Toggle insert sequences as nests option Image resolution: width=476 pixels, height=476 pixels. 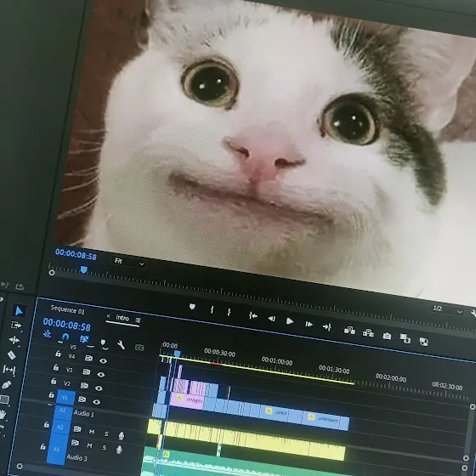coord(47,334)
